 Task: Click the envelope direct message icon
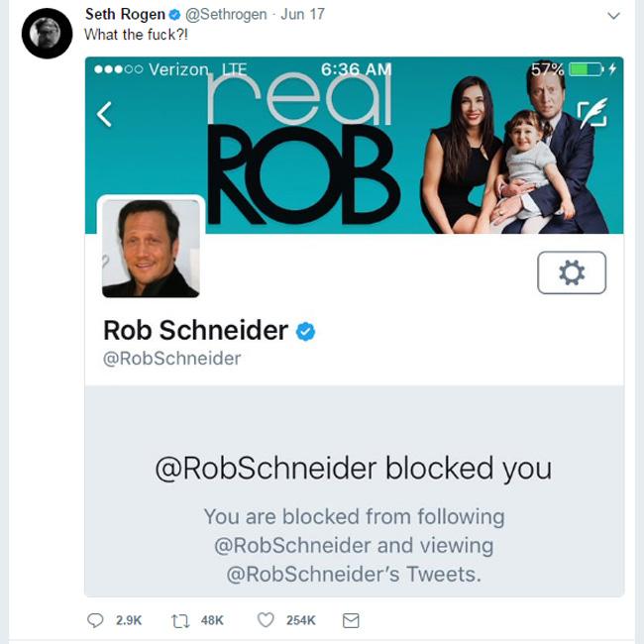[x=351, y=620]
